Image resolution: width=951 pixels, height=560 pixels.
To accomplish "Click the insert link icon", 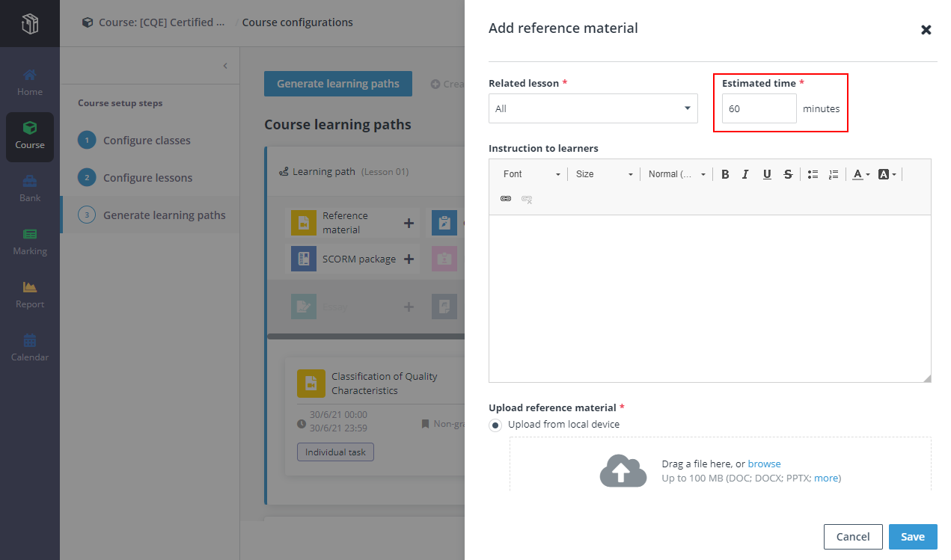I will (506, 199).
